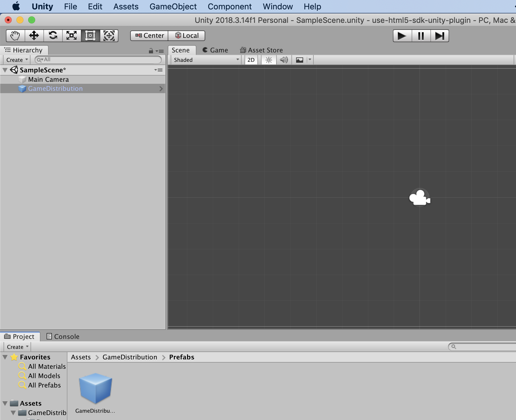Select the Scale tool
The width and height of the screenshot is (516, 420).
[72, 36]
